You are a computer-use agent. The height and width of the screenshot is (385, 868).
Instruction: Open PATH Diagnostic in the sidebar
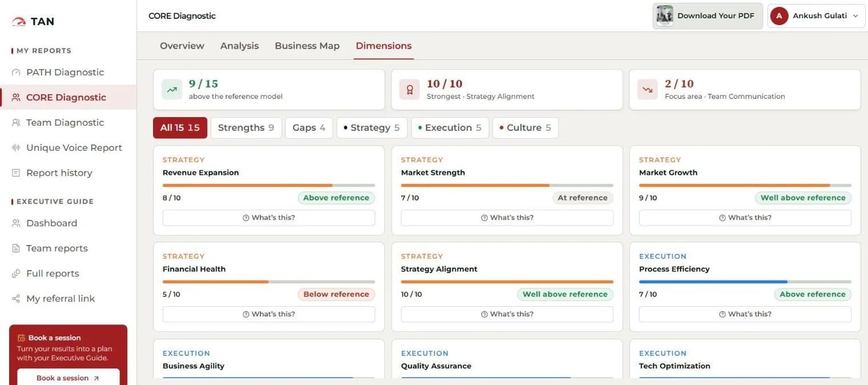pyautogui.click(x=68, y=73)
